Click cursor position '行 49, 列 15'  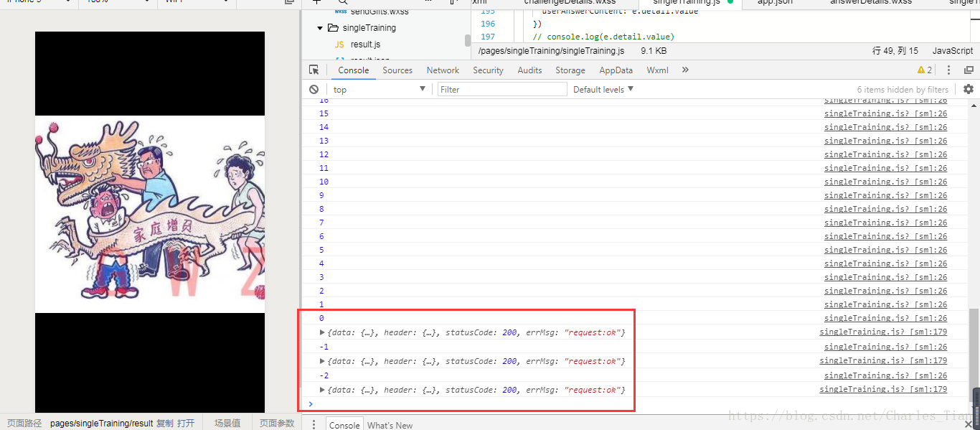[895, 51]
